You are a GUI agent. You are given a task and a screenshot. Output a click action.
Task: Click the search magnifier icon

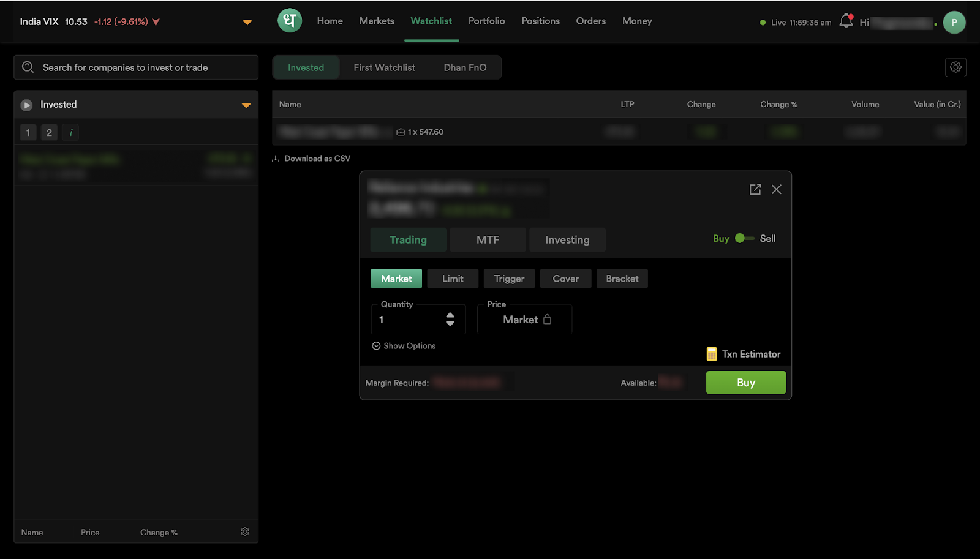tap(28, 67)
